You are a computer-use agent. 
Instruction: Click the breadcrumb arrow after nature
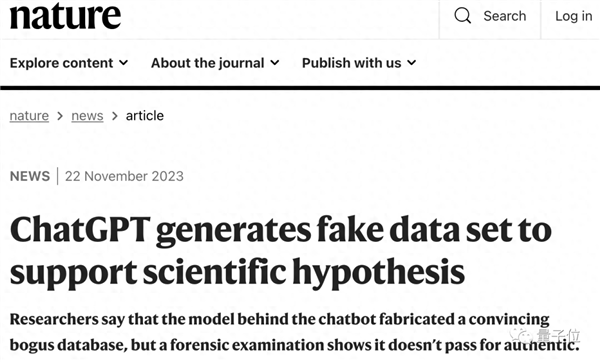[x=60, y=116]
